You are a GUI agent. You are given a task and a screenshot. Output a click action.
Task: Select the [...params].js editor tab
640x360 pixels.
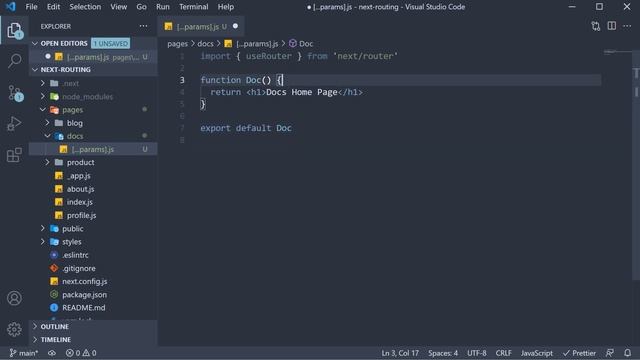tap(201, 27)
